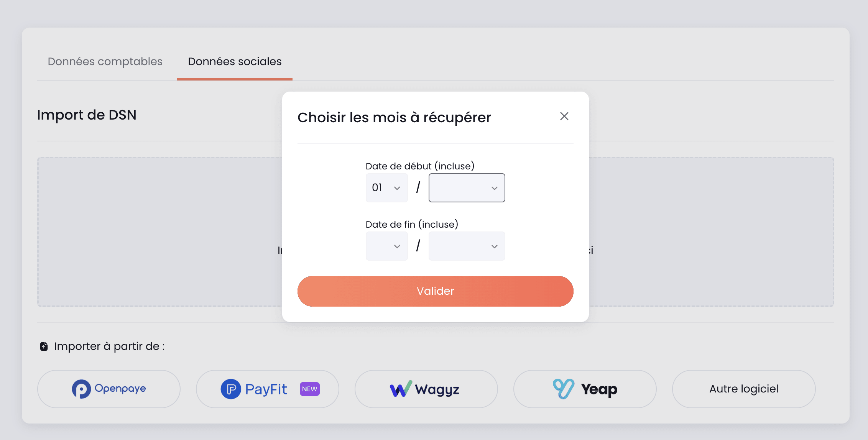
Task: Import data from Wagyz
Action: point(426,389)
